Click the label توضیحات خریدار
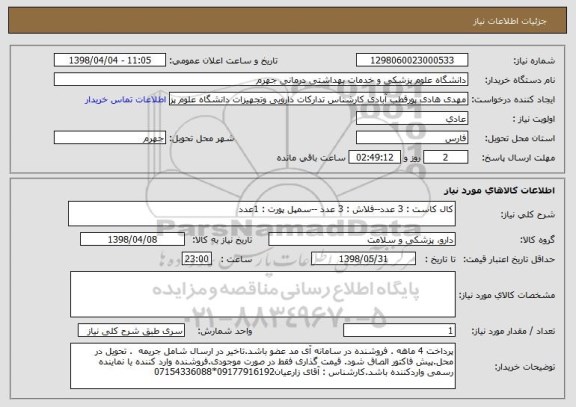This screenshot has width=576, height=407. click(525, 367)
